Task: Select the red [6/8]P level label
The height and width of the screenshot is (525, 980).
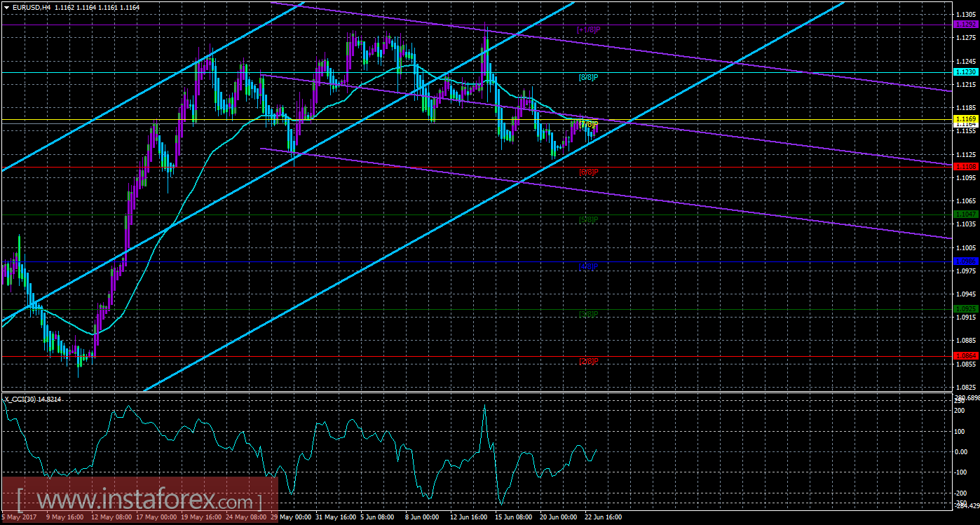Action: point(588,172)
